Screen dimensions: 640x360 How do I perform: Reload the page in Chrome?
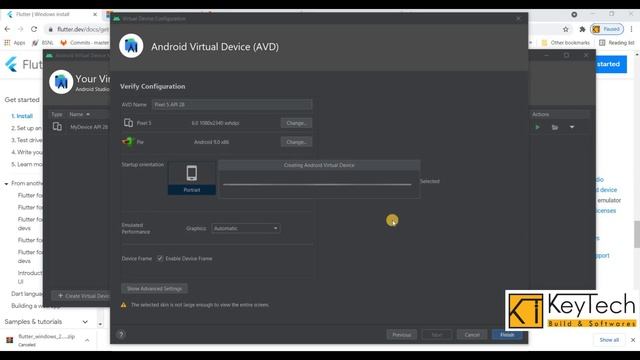point(34,29)
